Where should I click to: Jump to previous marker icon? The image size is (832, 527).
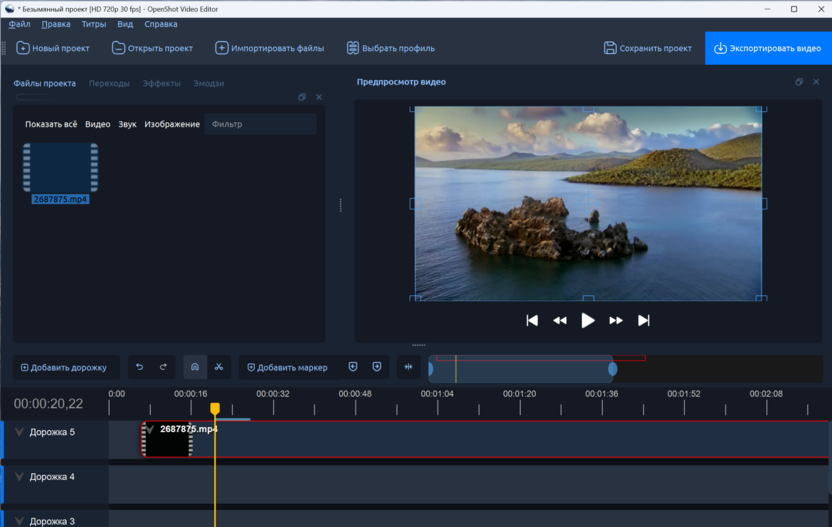click(353, 367)
